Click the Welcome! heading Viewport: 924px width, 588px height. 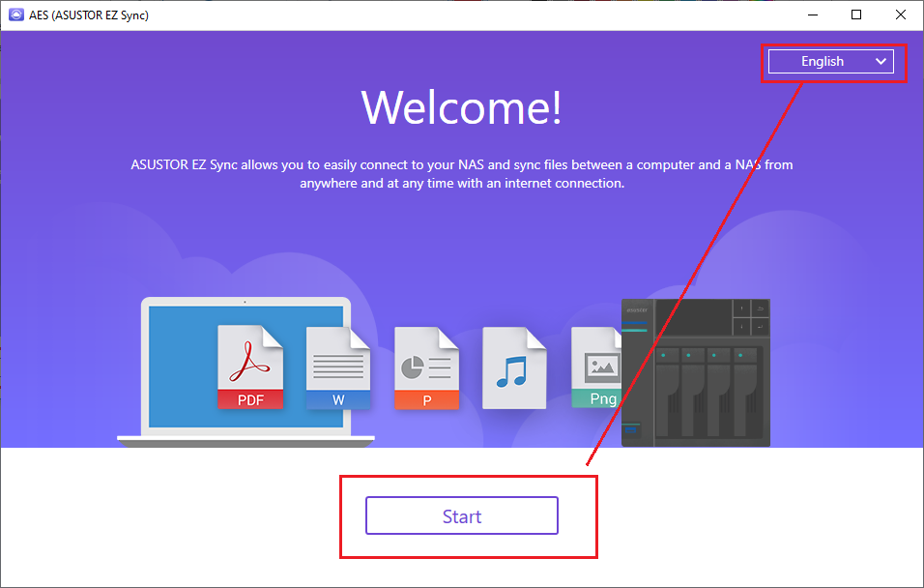click(461, 107)
